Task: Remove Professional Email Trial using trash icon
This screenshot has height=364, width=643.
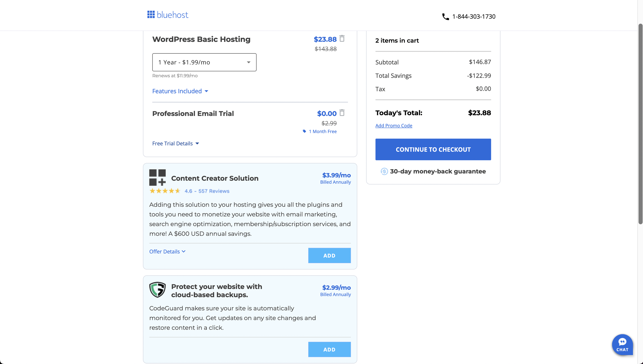Action: [342, 113]
